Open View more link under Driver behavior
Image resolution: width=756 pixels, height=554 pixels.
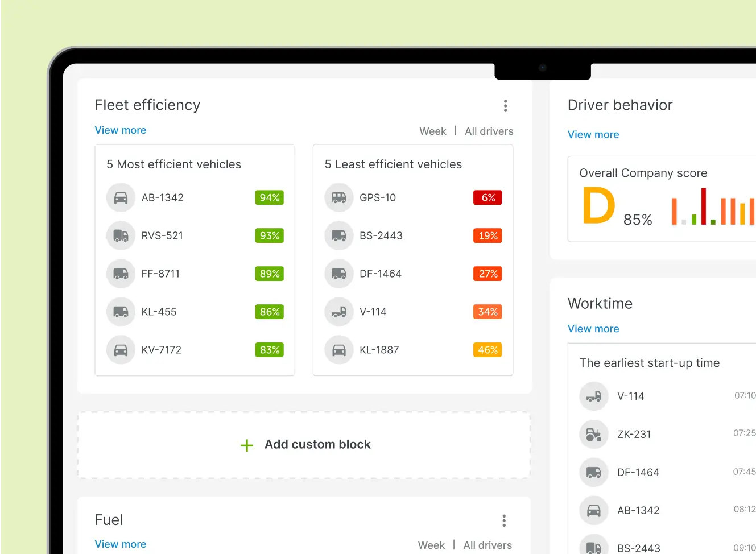593,135
